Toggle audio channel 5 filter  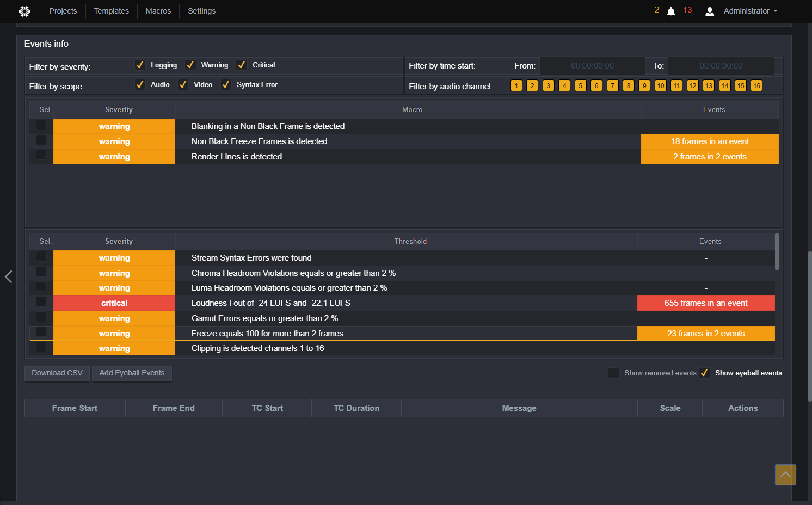tap(581, 85)
